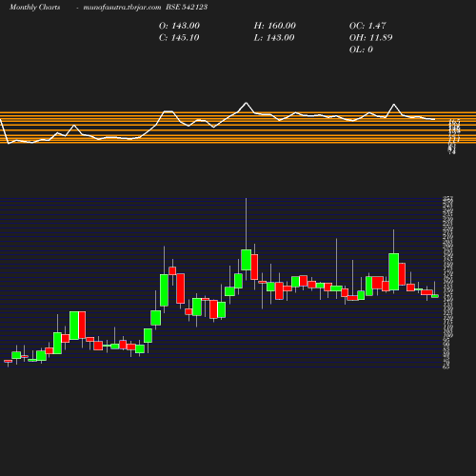Click the last small green candle at right end
476x476 pixels.
click(435, 296)
